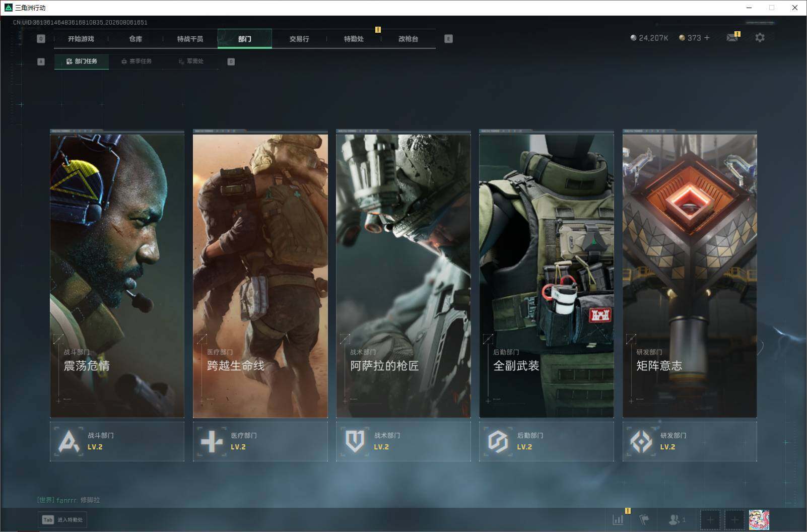Click the 373 currency amount
Viewport: 807px width, 532px height.
pyautogui.click(x=694, y=38)
